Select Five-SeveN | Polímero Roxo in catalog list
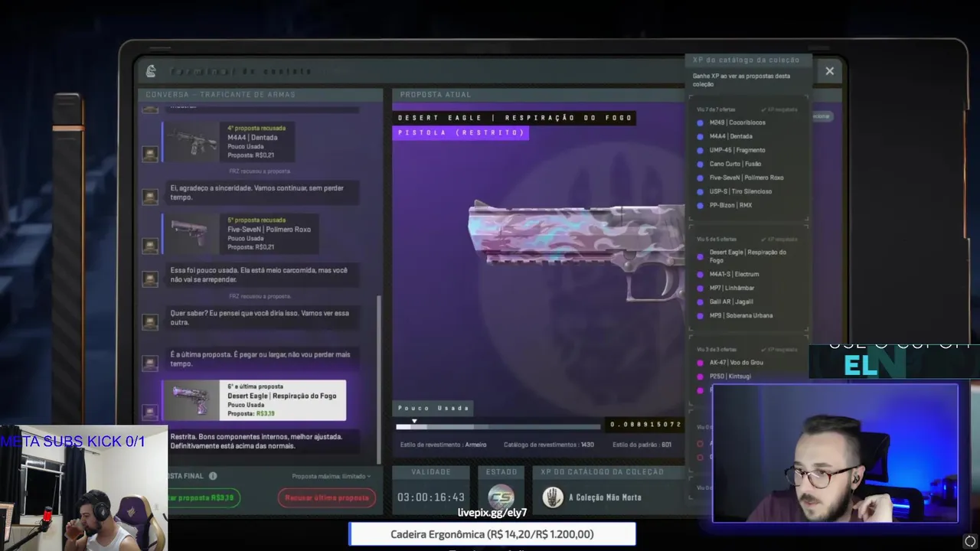The image size is (980, 551). (x=740, y=178)
